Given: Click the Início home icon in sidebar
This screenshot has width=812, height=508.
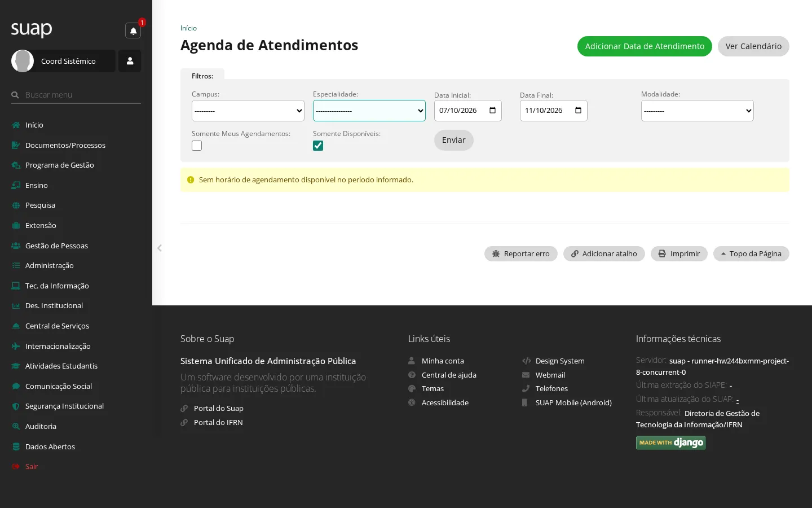Looking at the screenshot, I should (16, 125).
